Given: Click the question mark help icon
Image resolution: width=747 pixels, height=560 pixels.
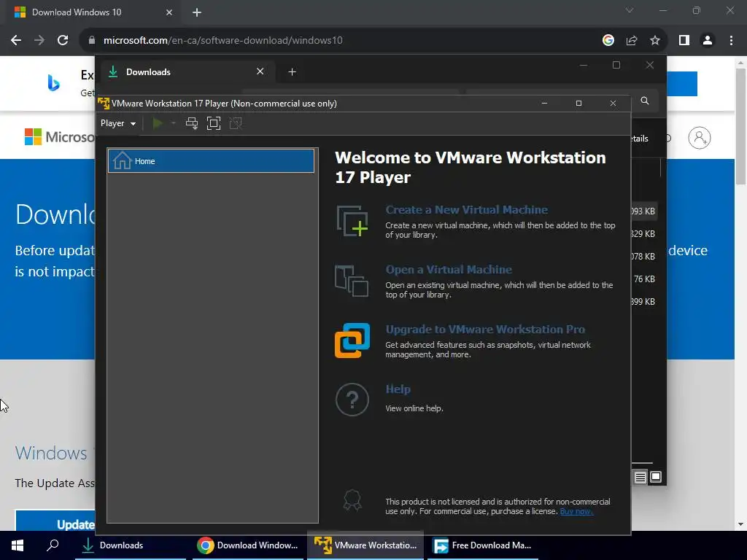Looking at the screenshot, I should [x=352, y=400].
